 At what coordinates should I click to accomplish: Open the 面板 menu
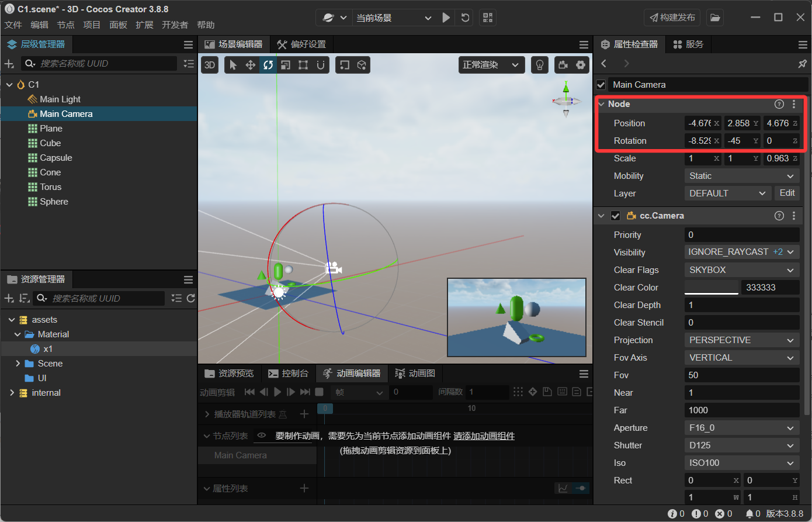click(118, 25)
